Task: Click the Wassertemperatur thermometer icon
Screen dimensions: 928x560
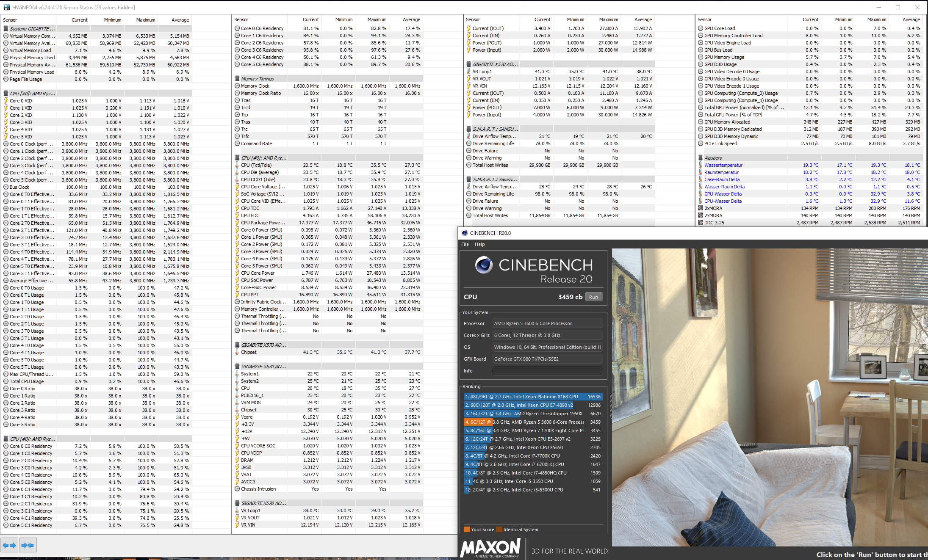Action: pos(701,165)
